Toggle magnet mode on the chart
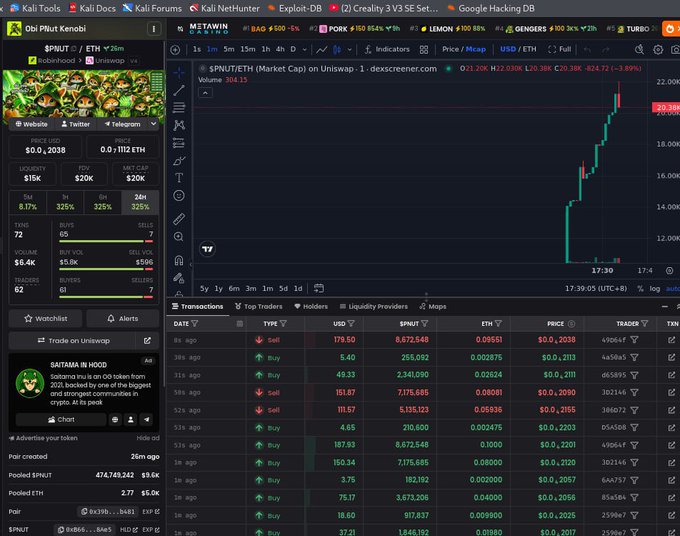 [x=179, y=260]
